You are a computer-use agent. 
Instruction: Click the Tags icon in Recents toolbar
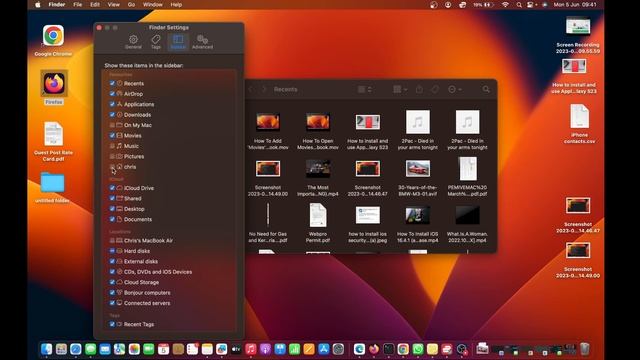[x=435, y=89]
